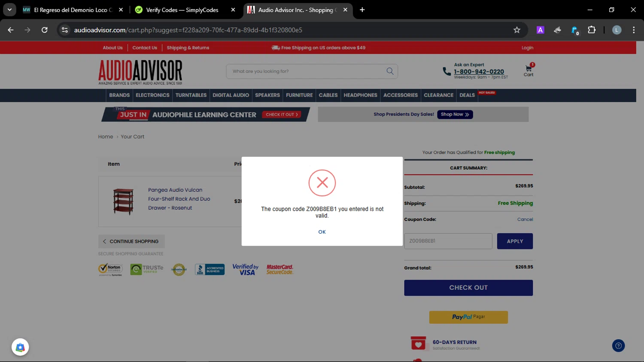Click the shopping assistant floating icon
The width and height of the screenshot is (644, 362).
20,347
